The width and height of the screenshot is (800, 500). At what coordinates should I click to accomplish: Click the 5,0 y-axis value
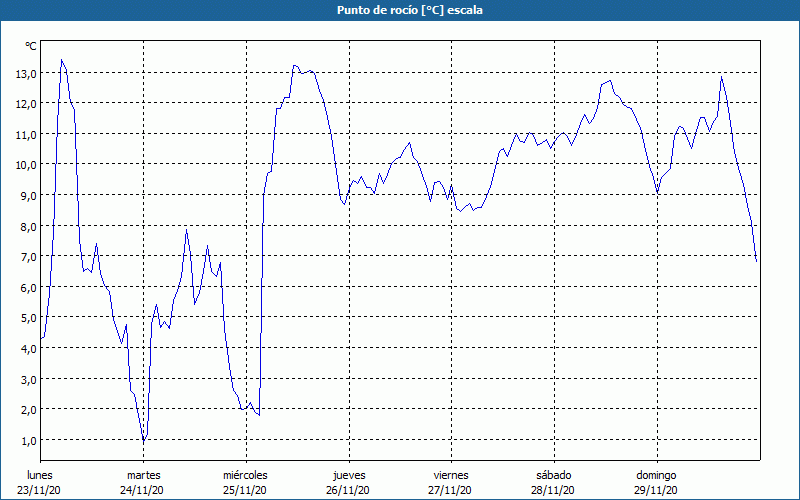[x=29, y=318]
